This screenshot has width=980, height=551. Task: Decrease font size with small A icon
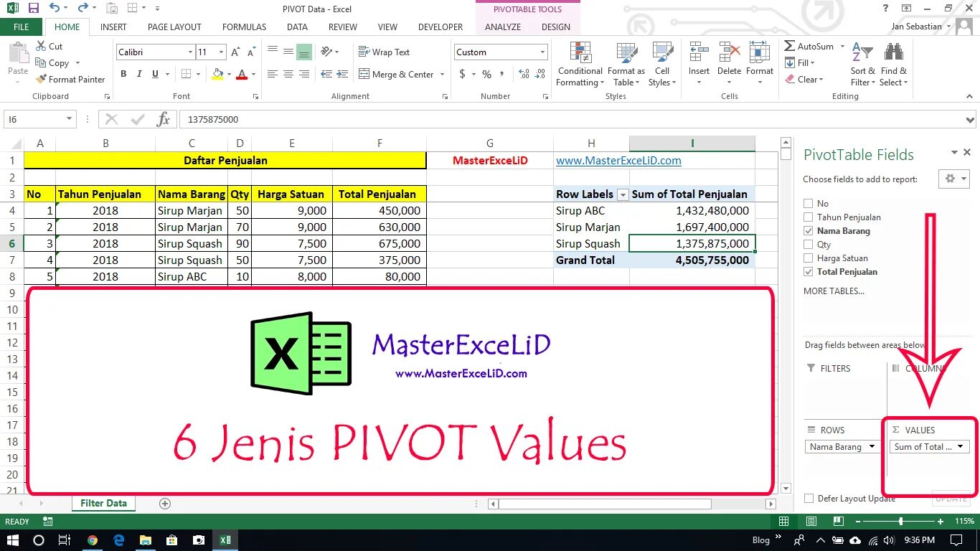pos(251,52)
